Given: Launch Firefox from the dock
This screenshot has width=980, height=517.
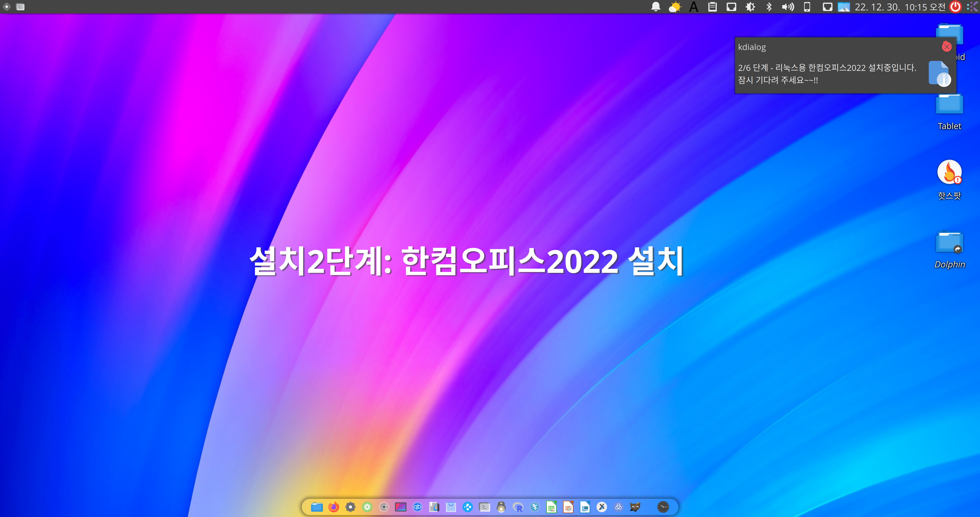Looking at the screenshot, I should point(334,507).
